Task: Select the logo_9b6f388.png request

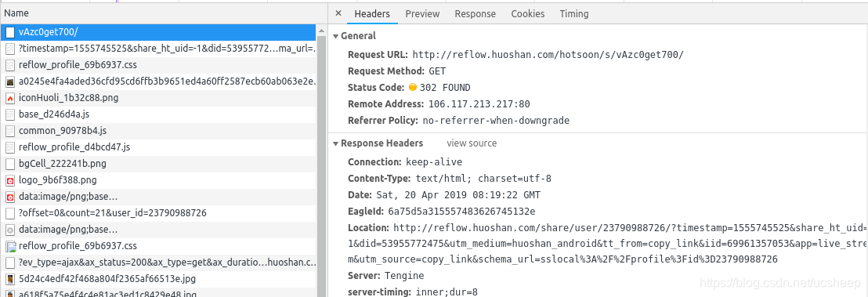Action: pos(158,180)
